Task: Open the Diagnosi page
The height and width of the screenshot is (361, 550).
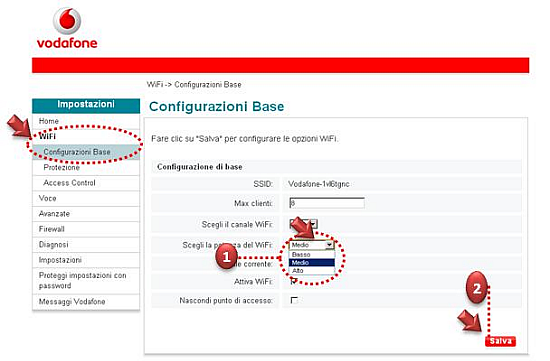Action: click(x=86, y=245)
